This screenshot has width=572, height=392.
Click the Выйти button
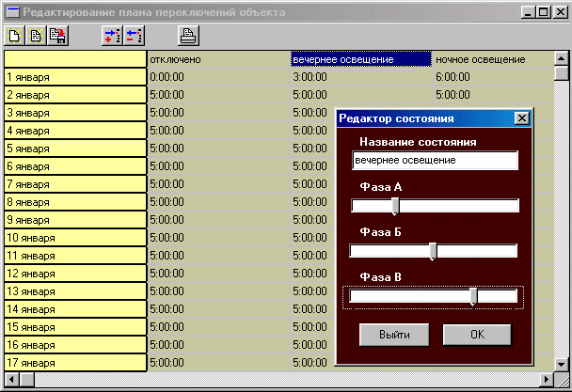(x=394, y=335)
